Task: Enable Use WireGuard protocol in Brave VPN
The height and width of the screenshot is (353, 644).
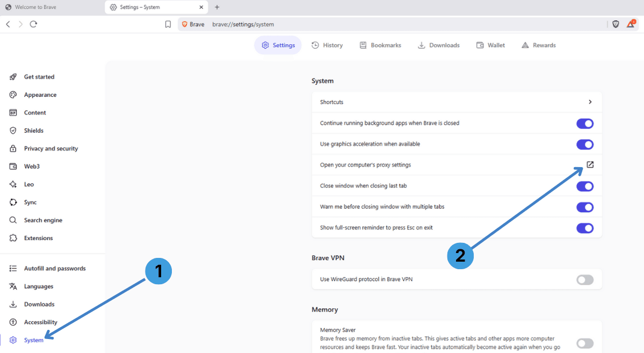Action: coord(585,280)
